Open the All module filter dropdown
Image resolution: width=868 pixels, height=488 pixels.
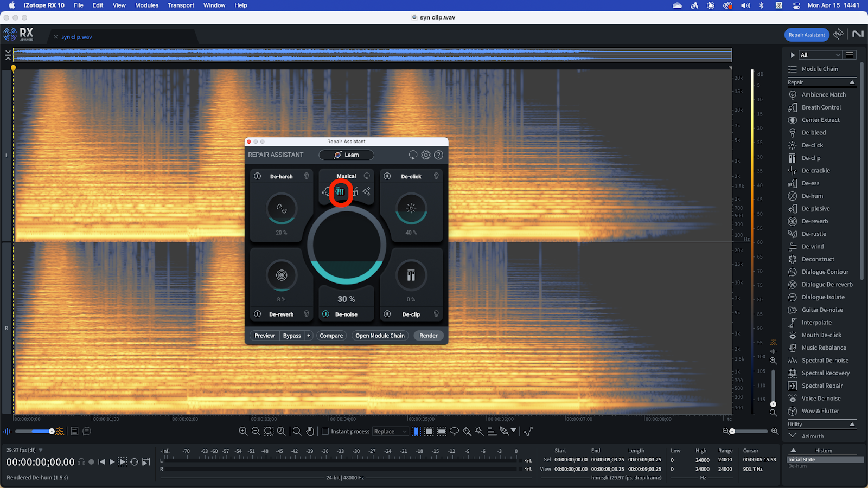coord(820,55)
